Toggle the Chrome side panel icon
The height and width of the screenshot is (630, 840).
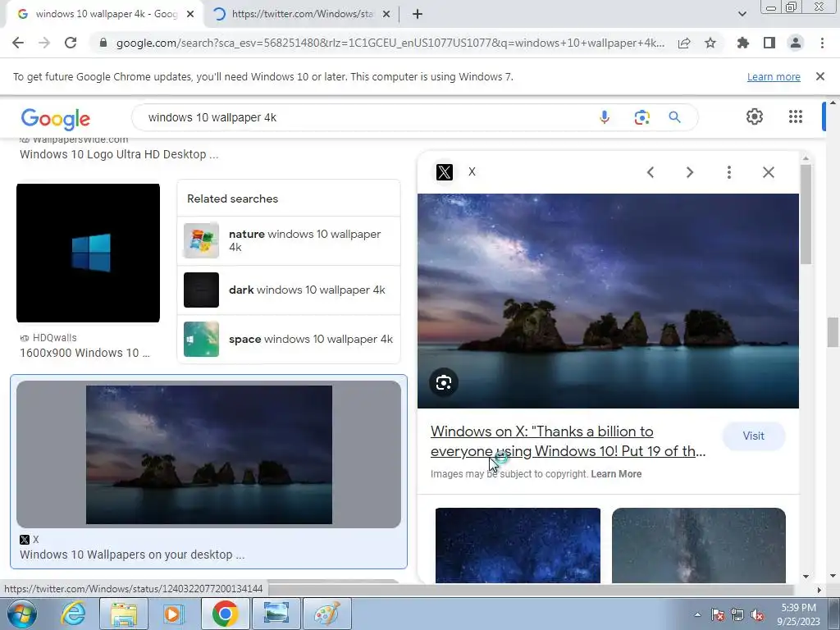click(x=769, y=43)
